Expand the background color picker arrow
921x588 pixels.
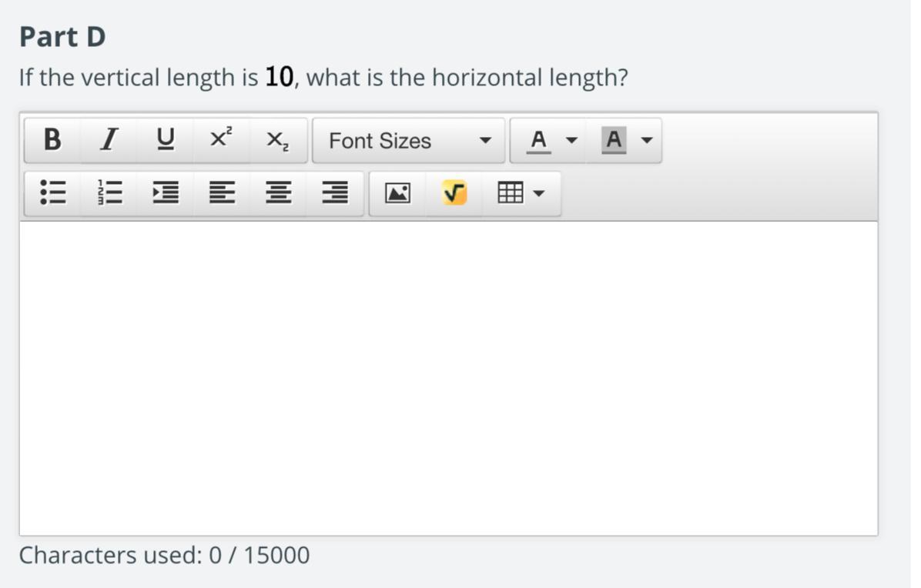(x=648, y=141)
